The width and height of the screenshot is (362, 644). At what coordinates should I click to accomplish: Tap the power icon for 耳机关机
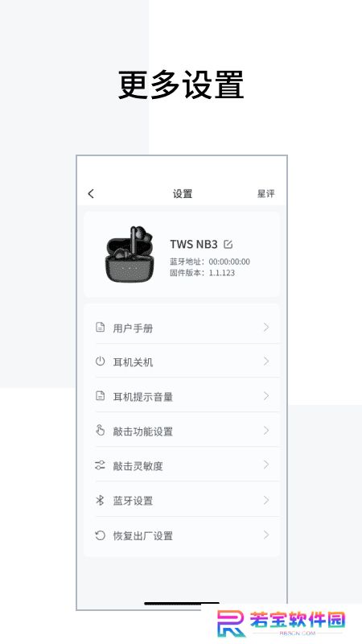tap(100, 361)
